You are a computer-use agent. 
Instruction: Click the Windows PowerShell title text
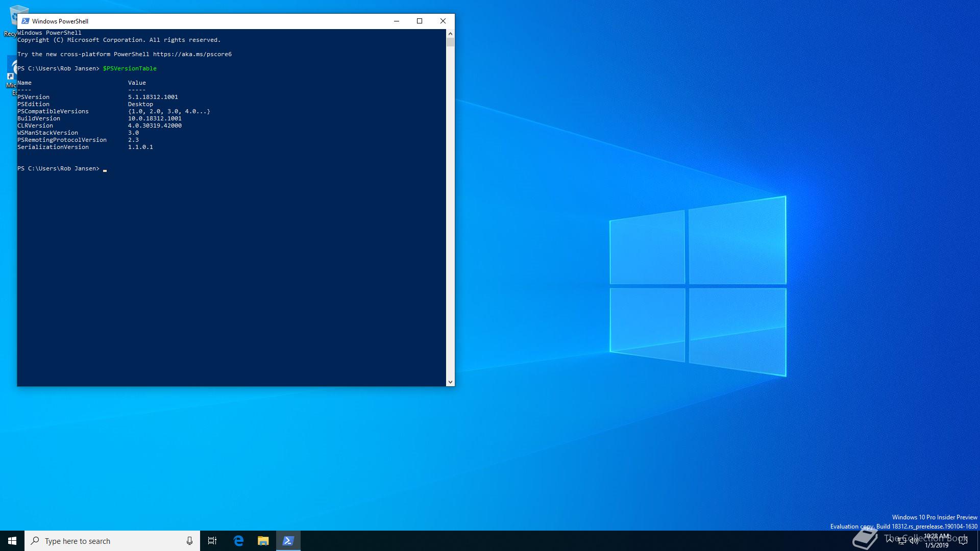[60, 21]
